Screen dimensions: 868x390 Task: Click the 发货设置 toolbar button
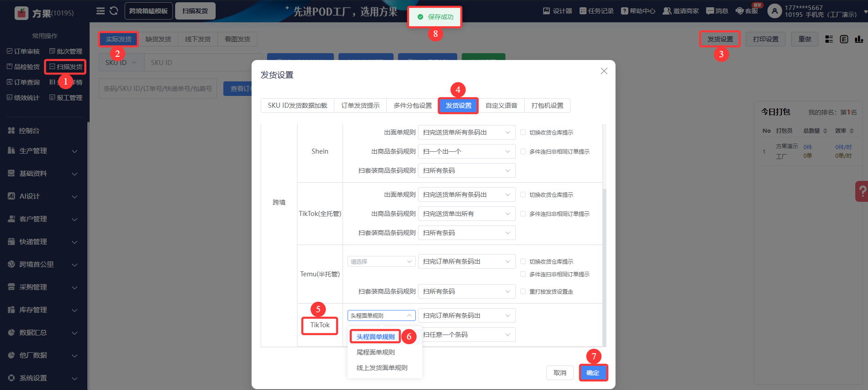[x=720, y=39]
